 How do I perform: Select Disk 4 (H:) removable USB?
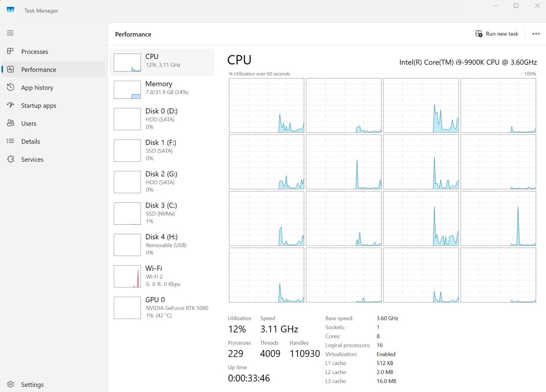click(162, 244)
